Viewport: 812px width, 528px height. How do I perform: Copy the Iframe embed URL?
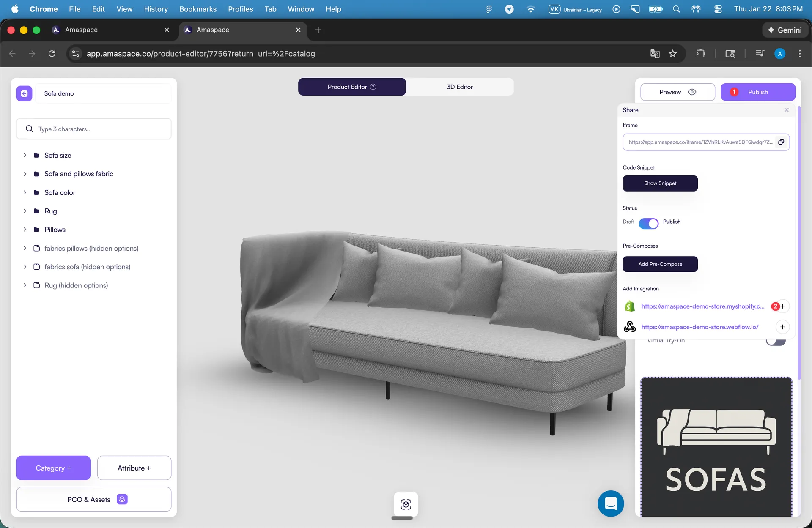coord(781,142)
